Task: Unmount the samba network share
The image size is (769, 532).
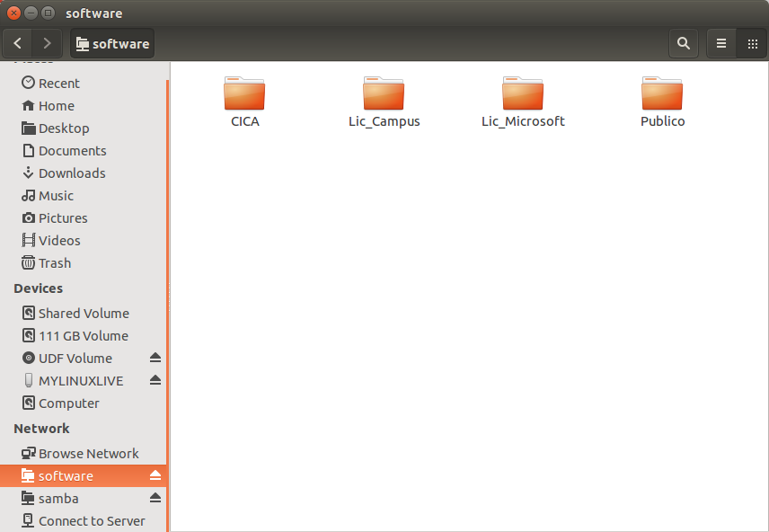Action: pos(155,498)
